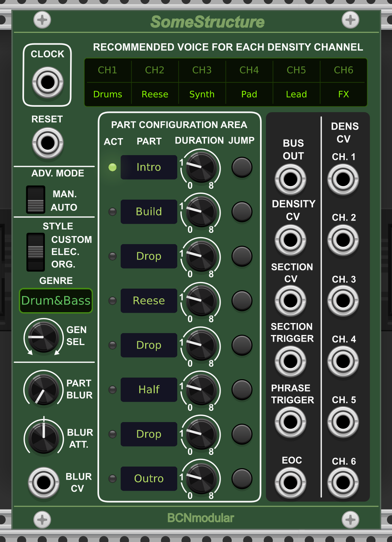392x542 pixels.
Task: Click the Build DURATION knob
Action: [201, 212]
